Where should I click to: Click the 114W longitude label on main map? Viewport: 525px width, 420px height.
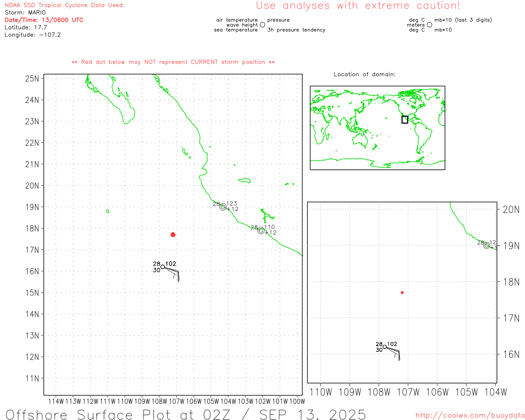(56, 401)
